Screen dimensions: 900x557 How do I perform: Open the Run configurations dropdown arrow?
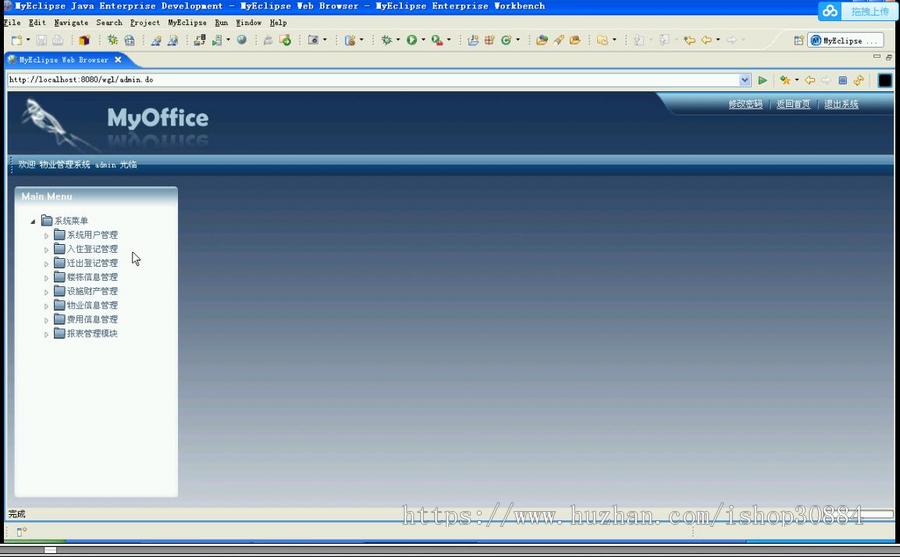(424, 40)
